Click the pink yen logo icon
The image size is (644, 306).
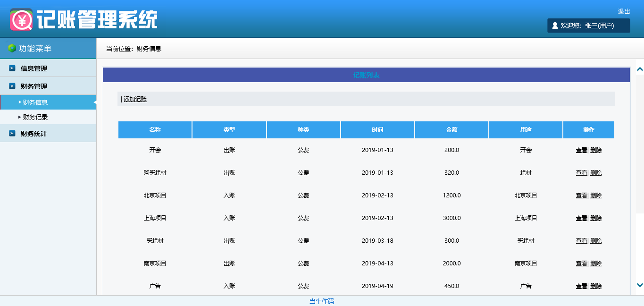pyautogui.click(x=21, y=19)
